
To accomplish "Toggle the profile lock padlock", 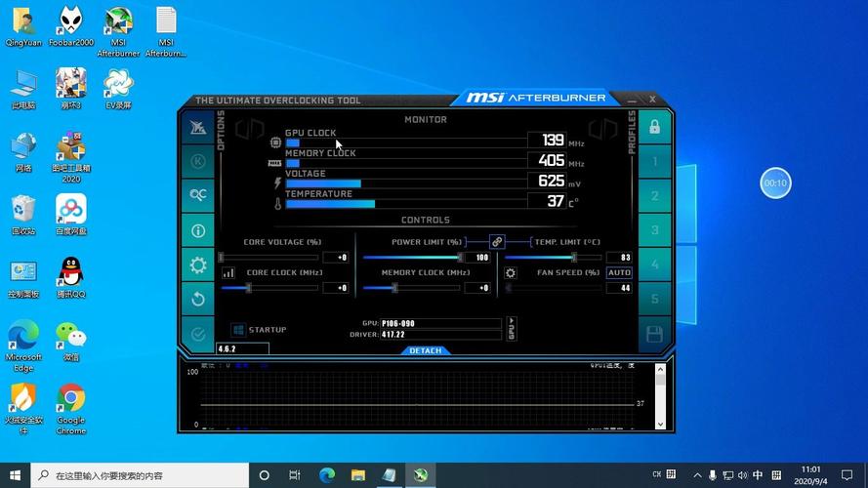I will (x=654, y=127).
